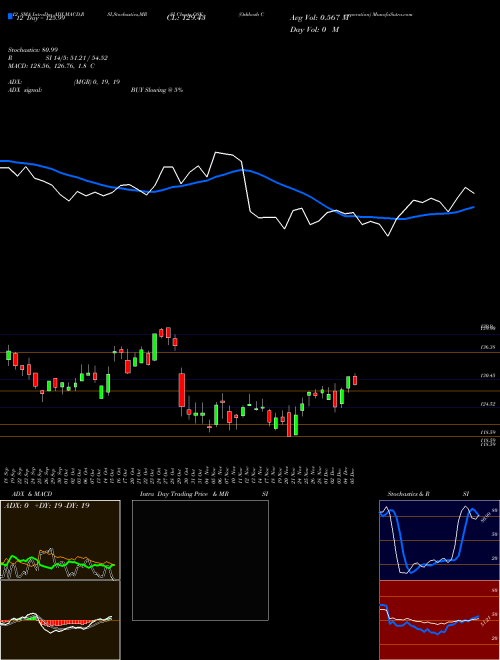500x660 pixels.
Task: Click the 'Intra Day Trading Price & MR' title
Action: [184, 494]
